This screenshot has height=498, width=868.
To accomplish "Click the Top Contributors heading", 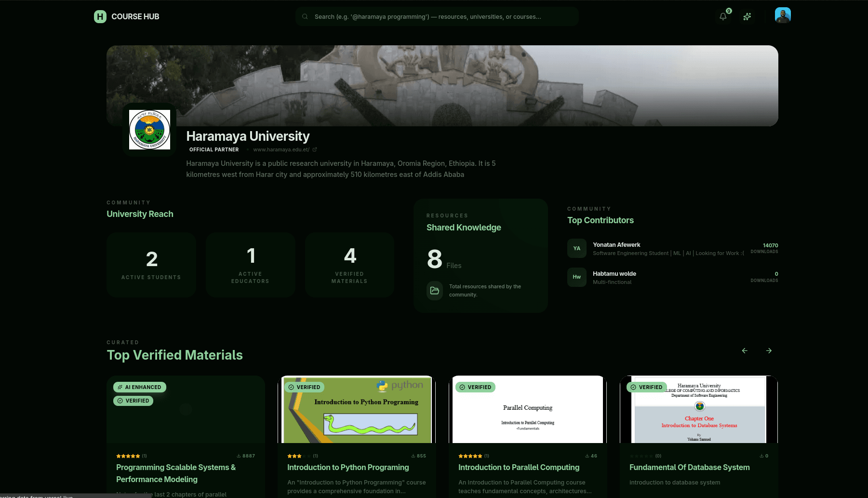I will point(601,220).
